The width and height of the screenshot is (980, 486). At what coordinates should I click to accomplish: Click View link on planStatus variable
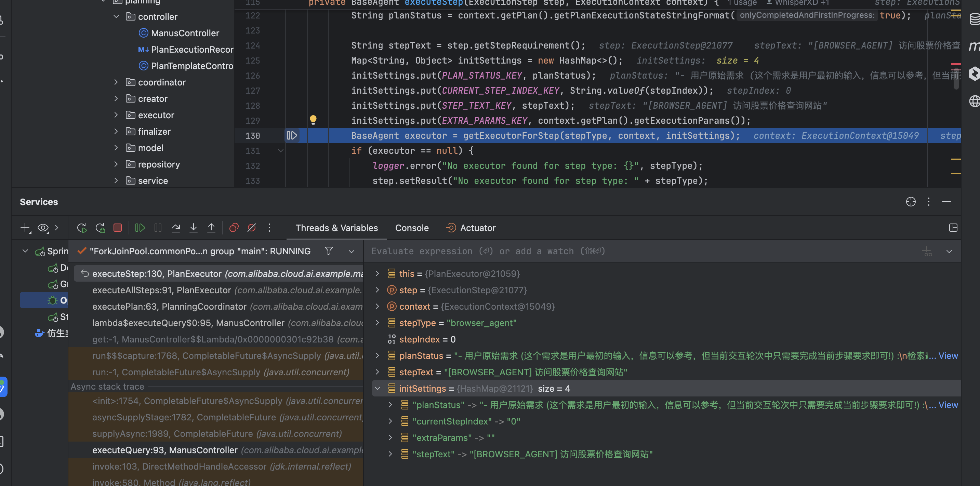coord(948,355)
